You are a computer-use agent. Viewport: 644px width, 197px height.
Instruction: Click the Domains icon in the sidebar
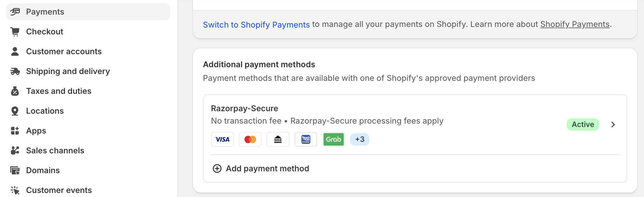pos(15,170)
